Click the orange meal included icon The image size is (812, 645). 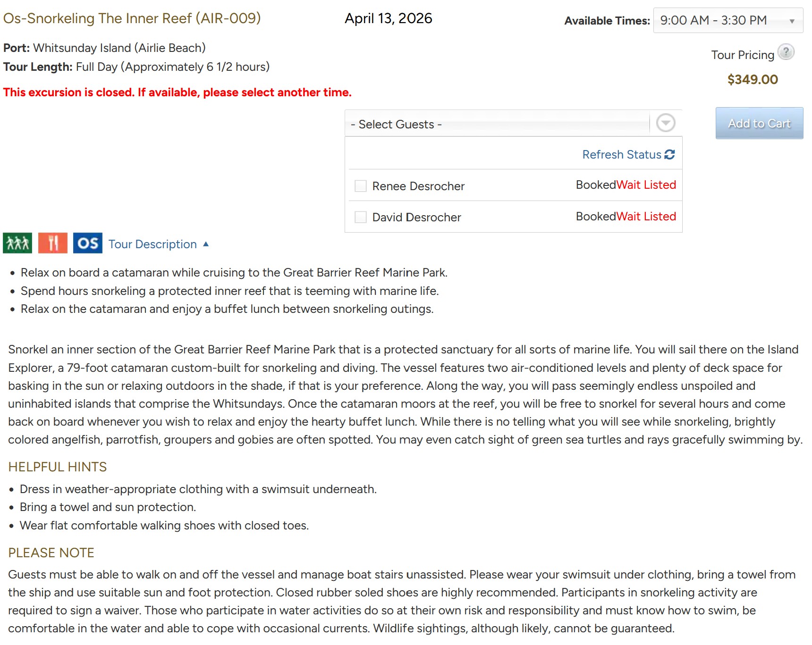(x=53, y=243)
